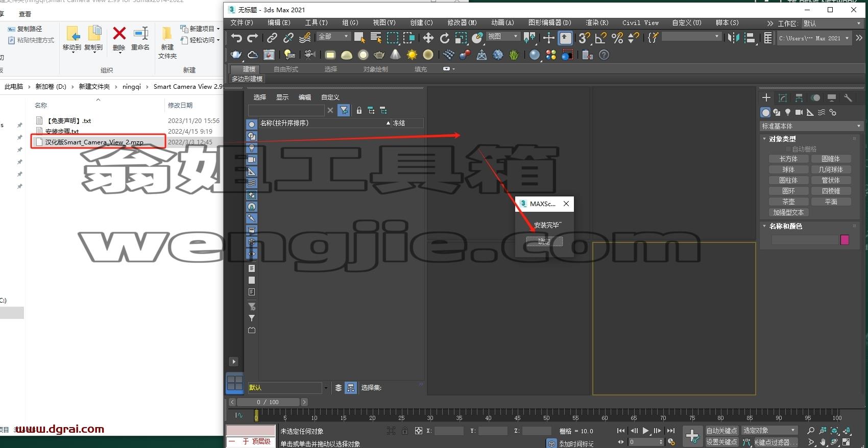Open the 视图 reference coordinate dropdown
This screenshot has width=868, height=448.
pos(503,36)
